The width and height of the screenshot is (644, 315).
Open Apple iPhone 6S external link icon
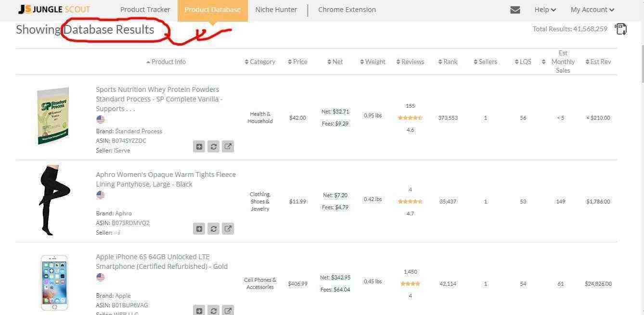point(228,310)
